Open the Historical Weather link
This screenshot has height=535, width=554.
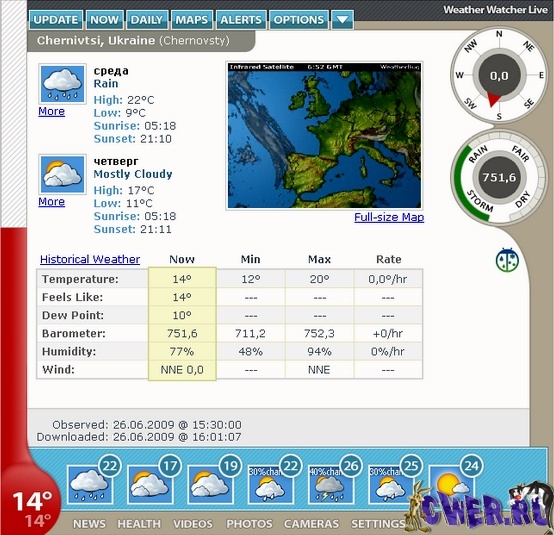click(90, 259)
